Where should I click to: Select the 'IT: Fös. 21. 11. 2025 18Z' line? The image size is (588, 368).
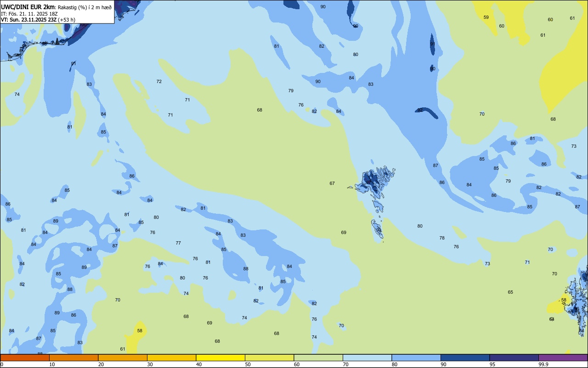click(28, 14)
